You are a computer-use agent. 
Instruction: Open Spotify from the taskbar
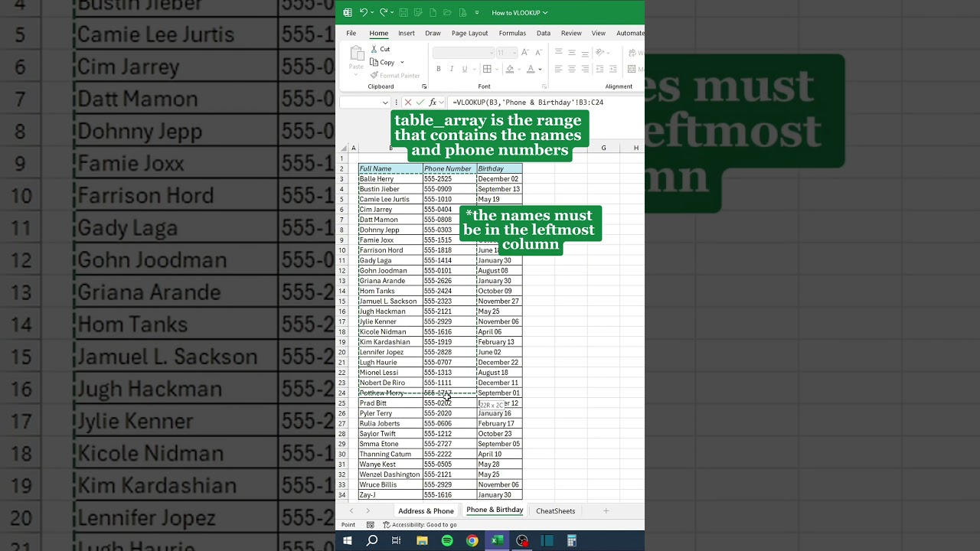tap(448, 540)
